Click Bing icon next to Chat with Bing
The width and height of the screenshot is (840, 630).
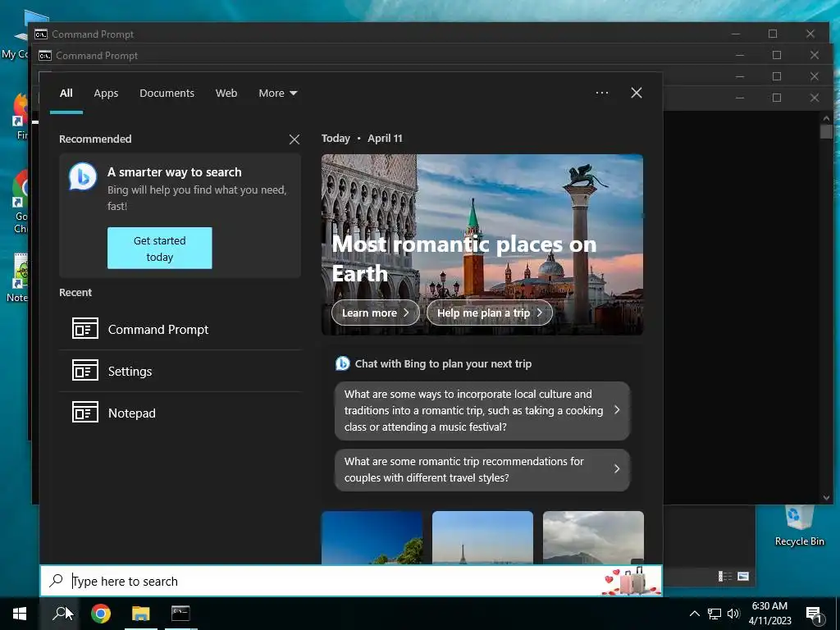(342, 363)
